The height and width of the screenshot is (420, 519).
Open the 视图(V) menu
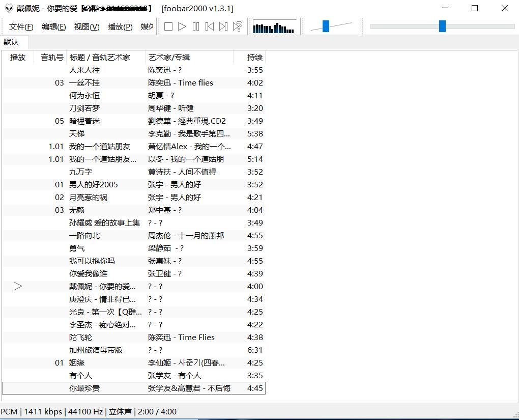tap(86, 26)
